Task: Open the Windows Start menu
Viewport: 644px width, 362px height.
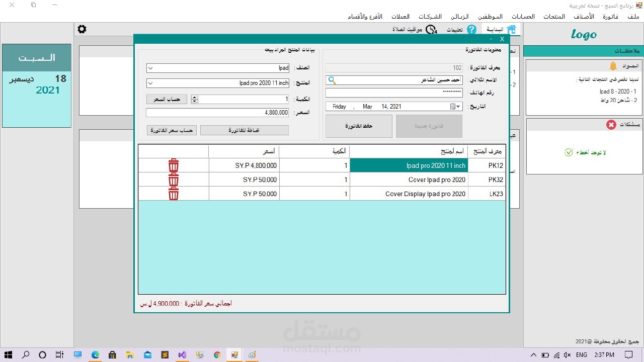Action: coord(9,355)
